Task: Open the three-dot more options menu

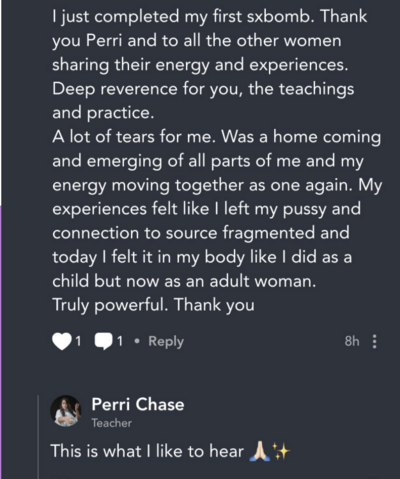Action: 375,342
